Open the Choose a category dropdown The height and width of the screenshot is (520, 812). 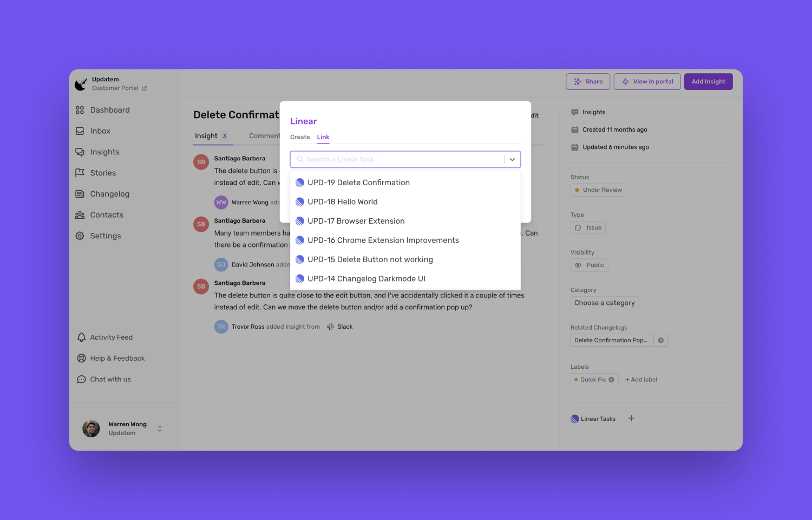coord(605,303)
